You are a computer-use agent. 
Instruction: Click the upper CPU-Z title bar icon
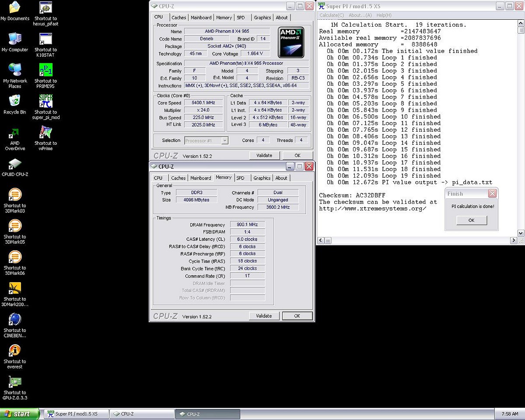click(154, 6)
